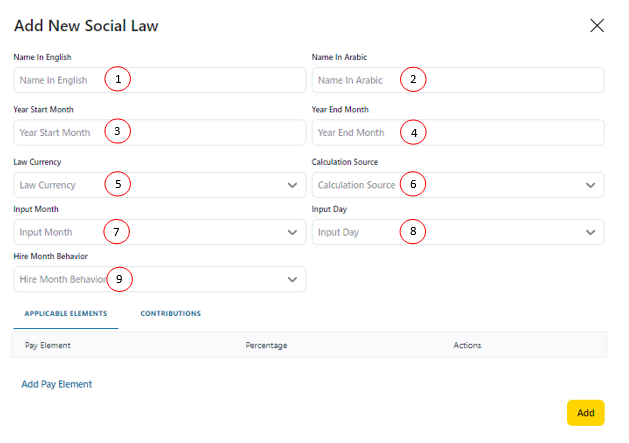Expand the Input Month dropdown arrow
The image size is (629, 443).
click(292, 232)
